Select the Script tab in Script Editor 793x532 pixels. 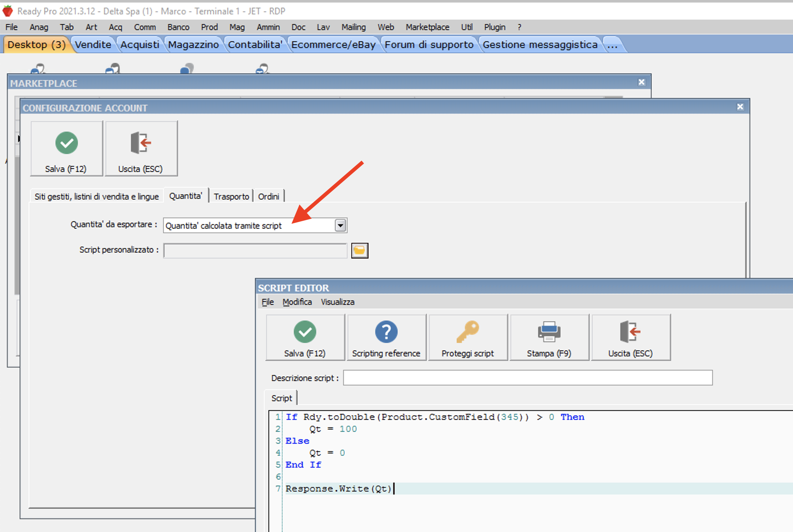click(281, 398)
